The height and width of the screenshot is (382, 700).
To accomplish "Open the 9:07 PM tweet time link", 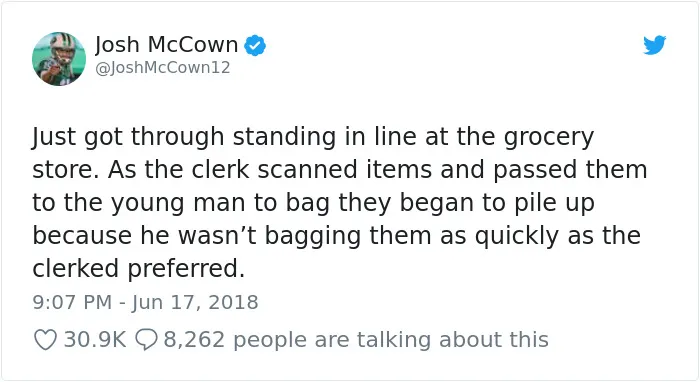I will [x=72, y=302].
